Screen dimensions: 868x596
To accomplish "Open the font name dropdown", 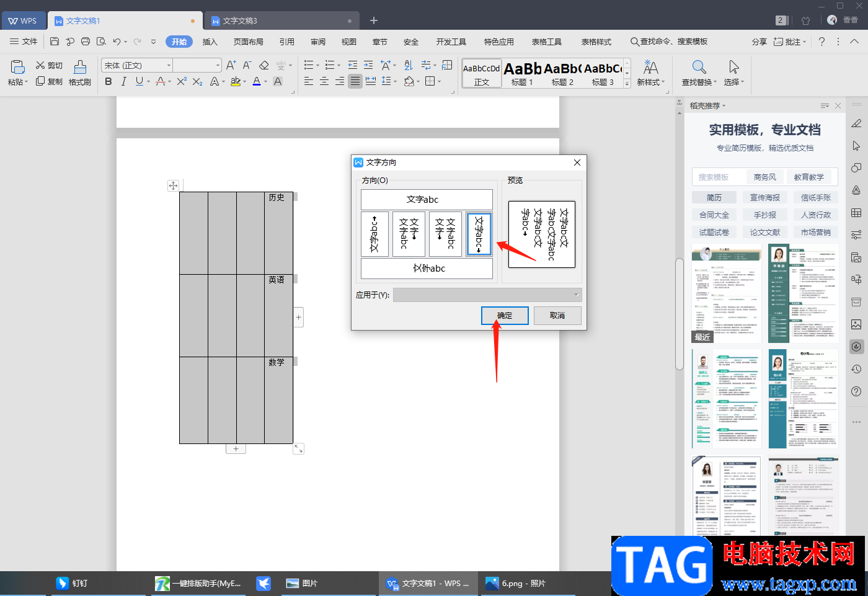I will [x=169, y=65].
